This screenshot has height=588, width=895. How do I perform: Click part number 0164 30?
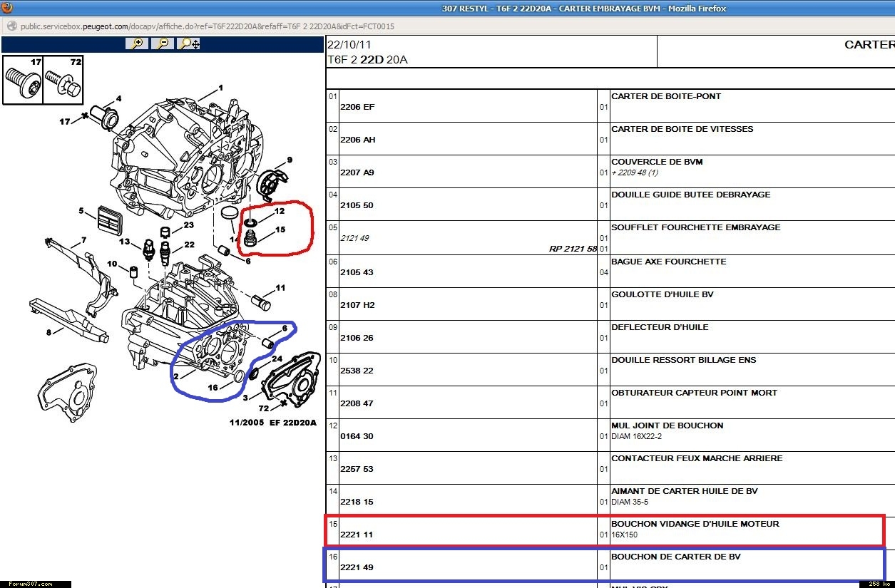click(x=357, y=436)
